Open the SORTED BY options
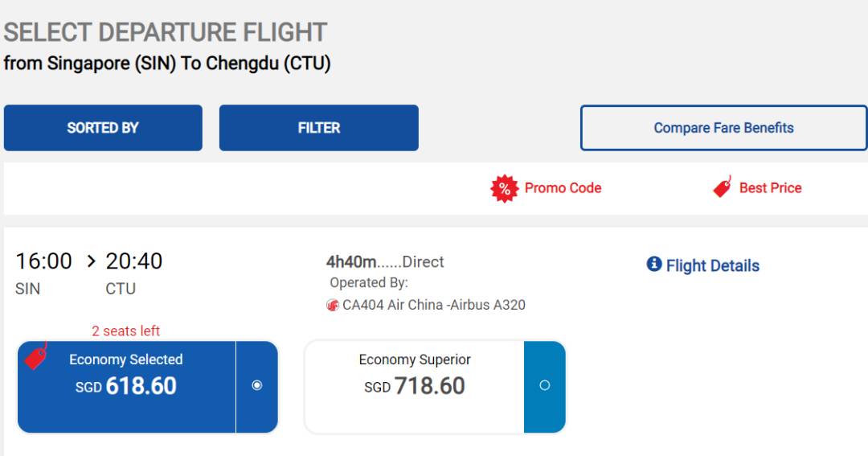Screen dimensions: 868x456 [103, 128]
